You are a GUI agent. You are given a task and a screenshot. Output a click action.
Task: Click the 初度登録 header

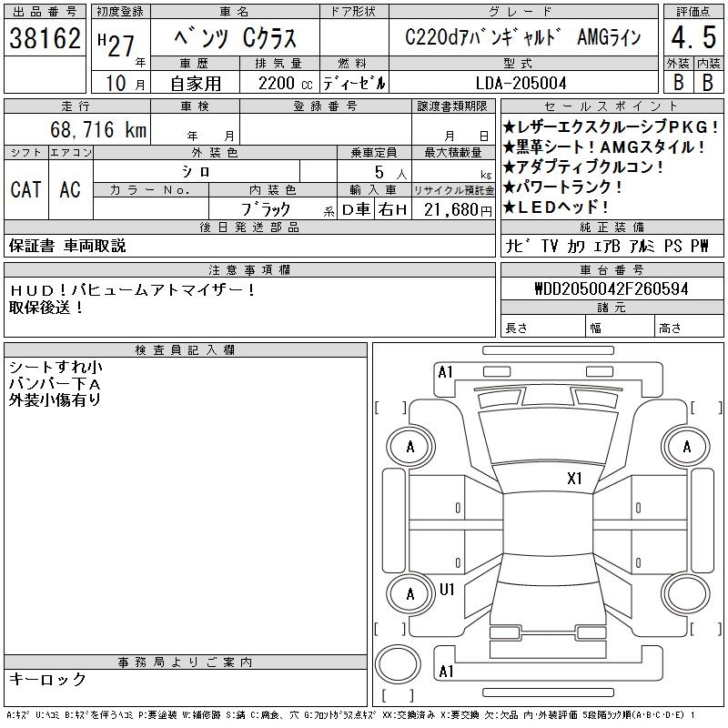click(121, 12)
